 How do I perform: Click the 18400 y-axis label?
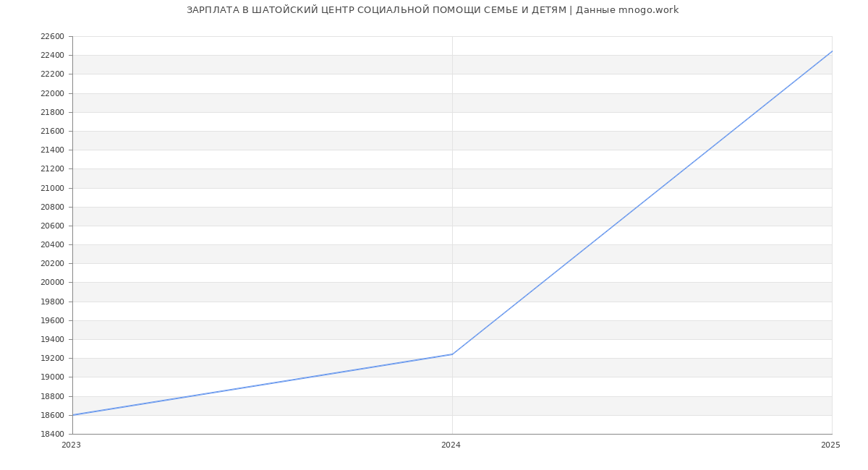coord(52,434)
